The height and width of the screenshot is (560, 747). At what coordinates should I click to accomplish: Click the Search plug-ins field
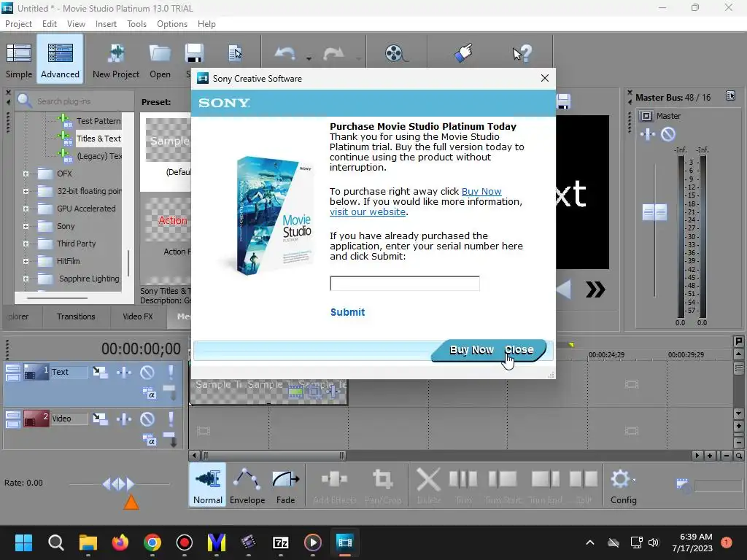(x=75, y=101)
